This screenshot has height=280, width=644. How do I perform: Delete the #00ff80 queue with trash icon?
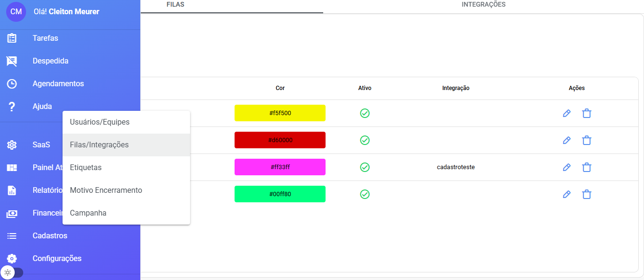click(587, 194)
